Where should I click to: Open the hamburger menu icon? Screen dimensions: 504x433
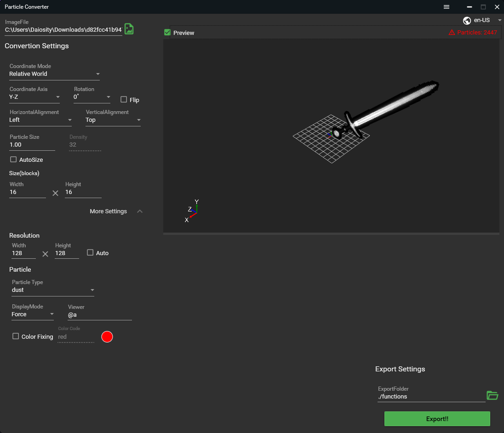(x=446, y=7)
